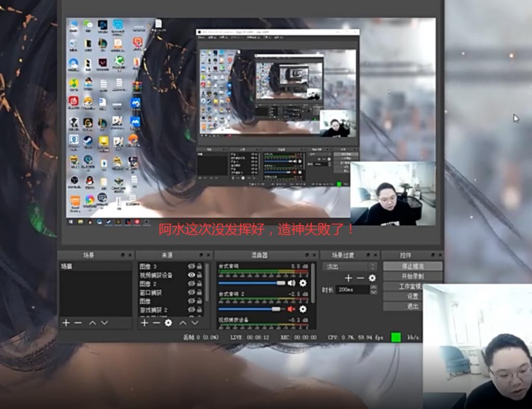Image resolution: width=532 pixels, height=409 pixels.
Task: Float the 混音器 dock with its undock icon
Action: coord(307,255)
